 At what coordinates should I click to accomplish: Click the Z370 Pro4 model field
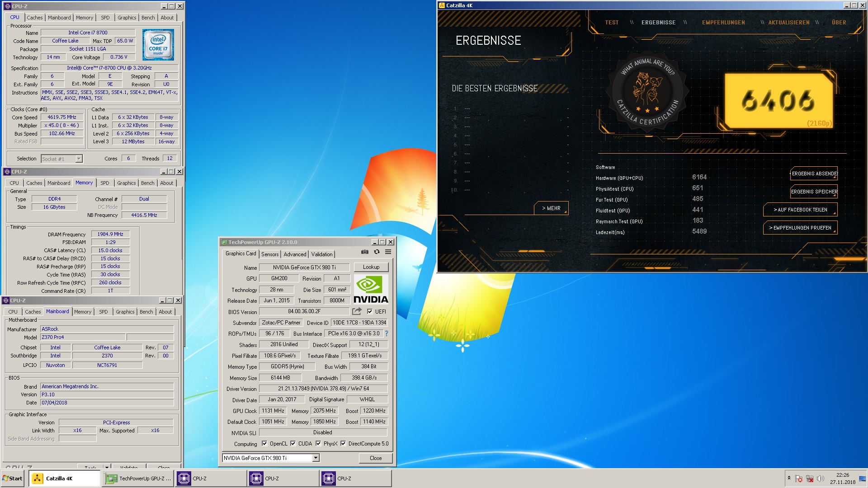83,337
